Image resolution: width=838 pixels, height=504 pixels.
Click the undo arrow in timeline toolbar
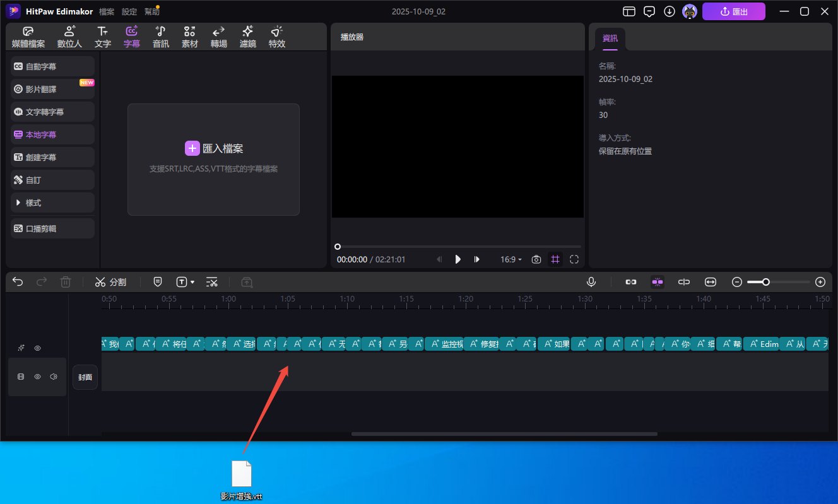(x=18, y=283)
